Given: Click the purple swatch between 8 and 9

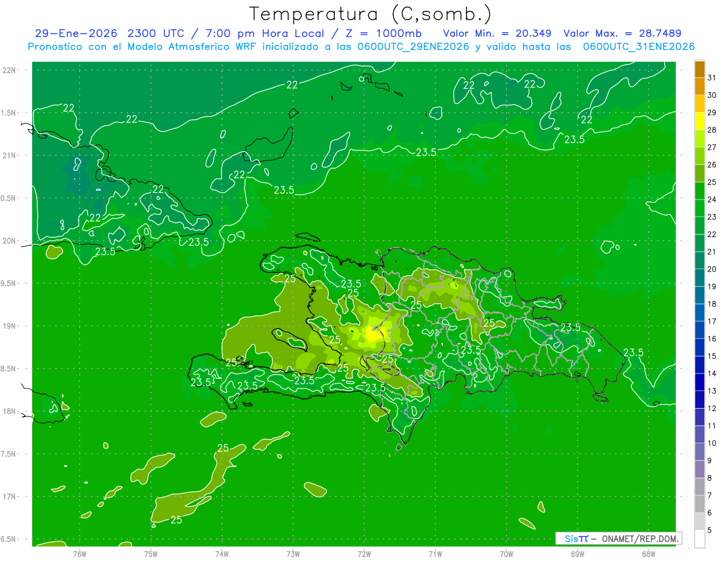Looking at the screenshot, I should pos(699,469).
